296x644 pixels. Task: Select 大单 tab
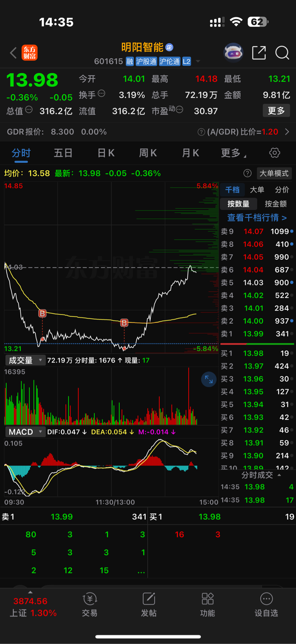(x=257, y=189)
